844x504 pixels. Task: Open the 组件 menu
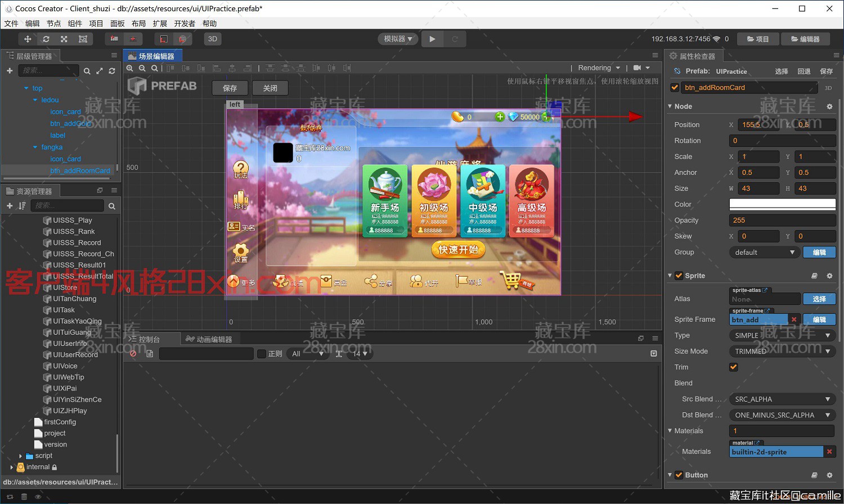click(75, 24)
